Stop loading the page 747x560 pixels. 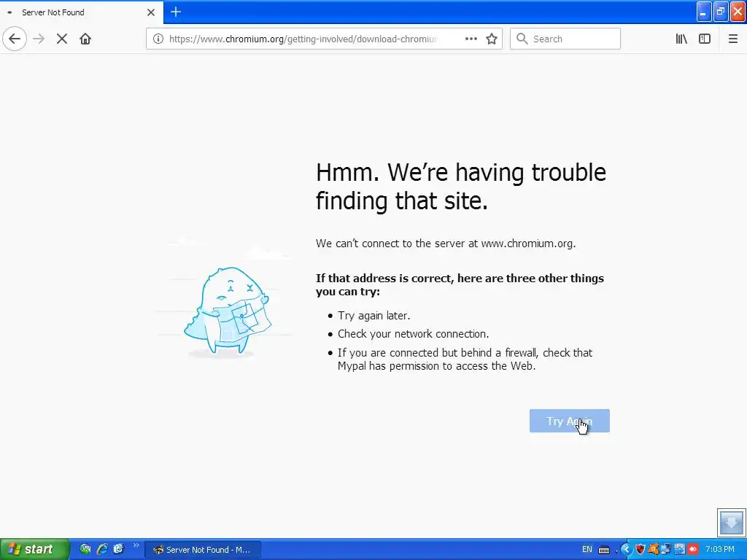point(62,39)
